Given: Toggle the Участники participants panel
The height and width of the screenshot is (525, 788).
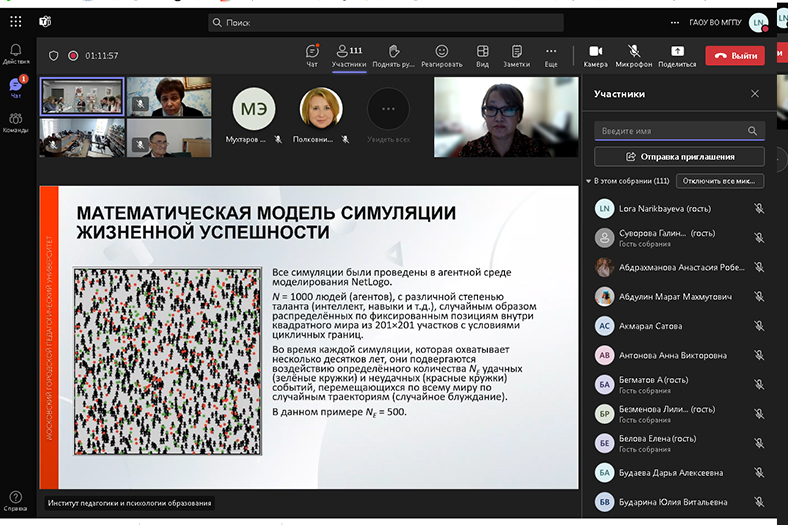Looking at the screenshot, I should click(349, 55).
